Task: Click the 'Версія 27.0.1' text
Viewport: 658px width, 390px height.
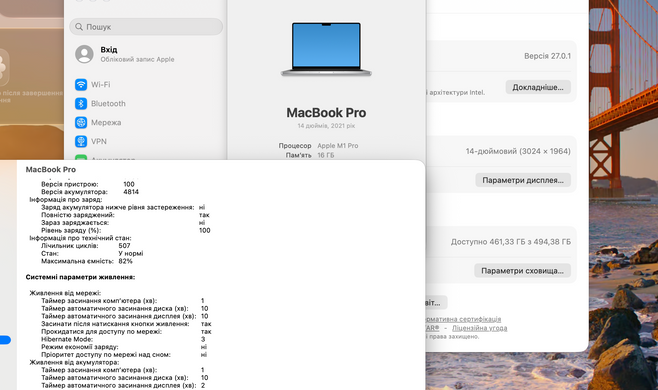Action: click(547, 56)
